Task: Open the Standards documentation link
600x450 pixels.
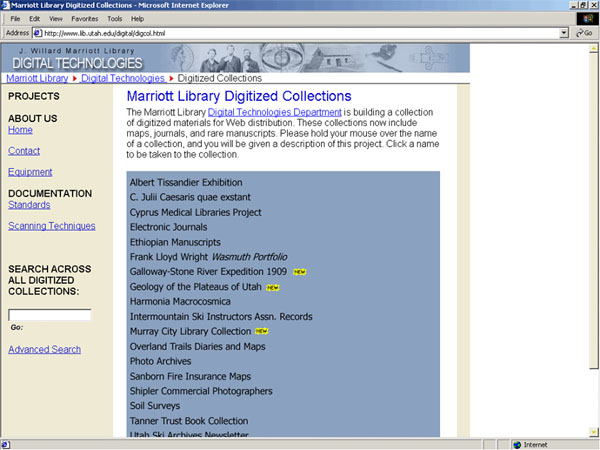Action: point(29,205)
